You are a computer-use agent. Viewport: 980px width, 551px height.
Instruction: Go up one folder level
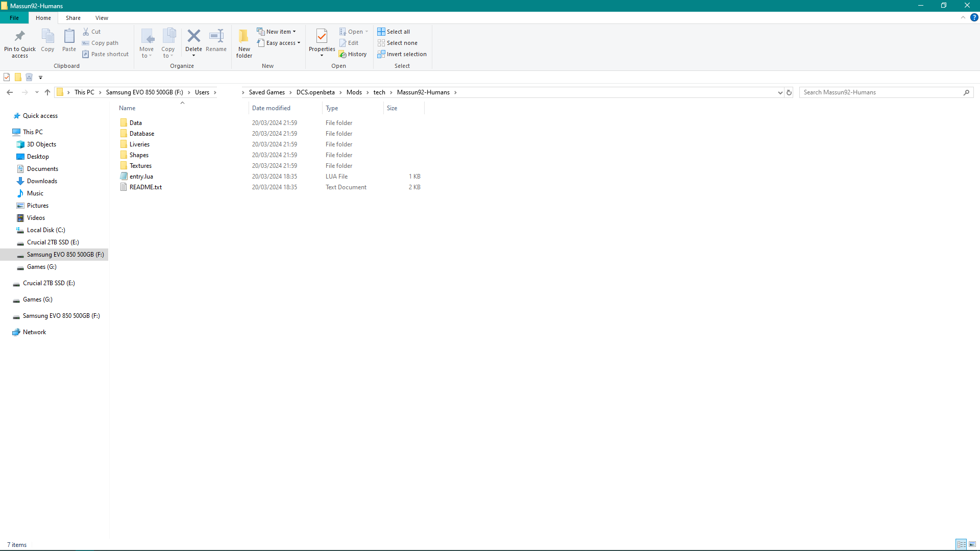(x=47, y=92)
